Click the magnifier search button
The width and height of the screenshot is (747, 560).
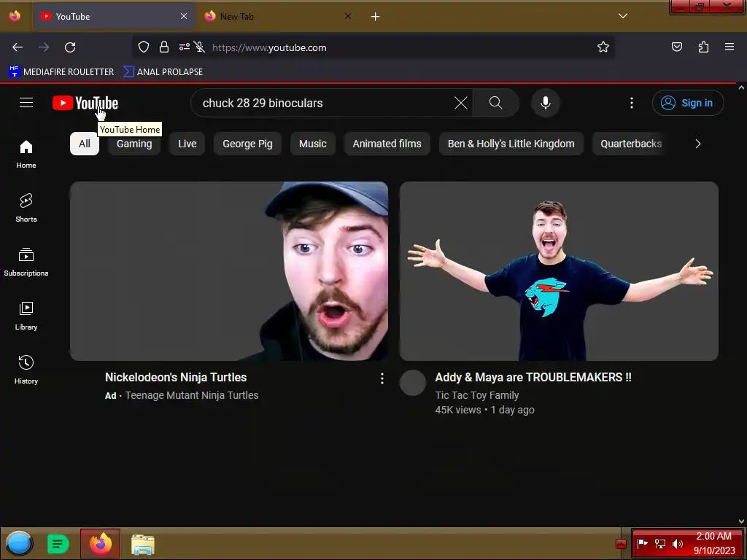tap(495, 103)
